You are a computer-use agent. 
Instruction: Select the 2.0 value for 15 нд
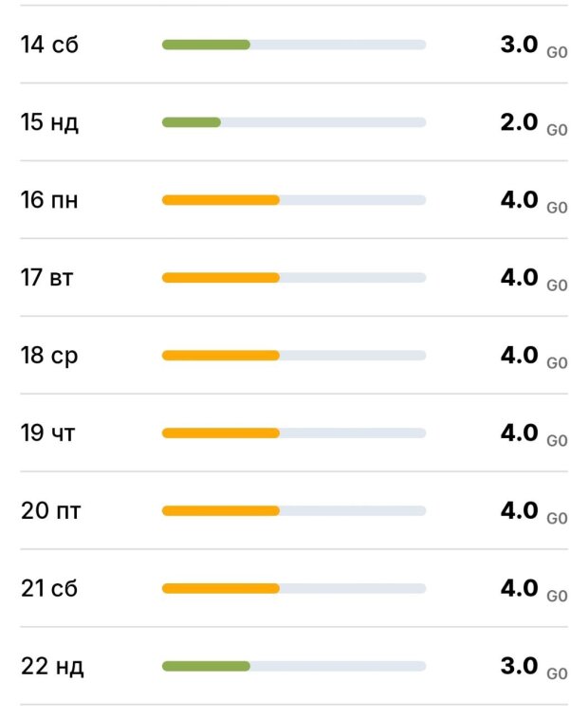pos(519,122)
